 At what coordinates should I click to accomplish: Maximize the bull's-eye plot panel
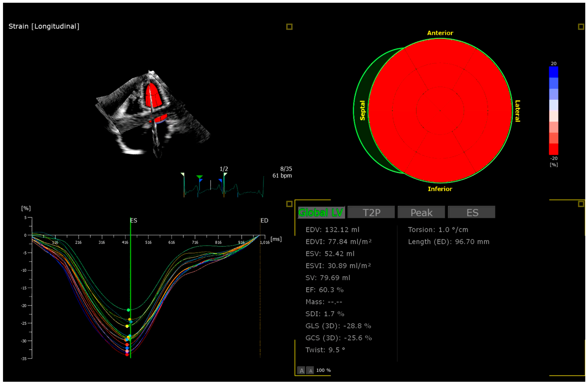581,27
